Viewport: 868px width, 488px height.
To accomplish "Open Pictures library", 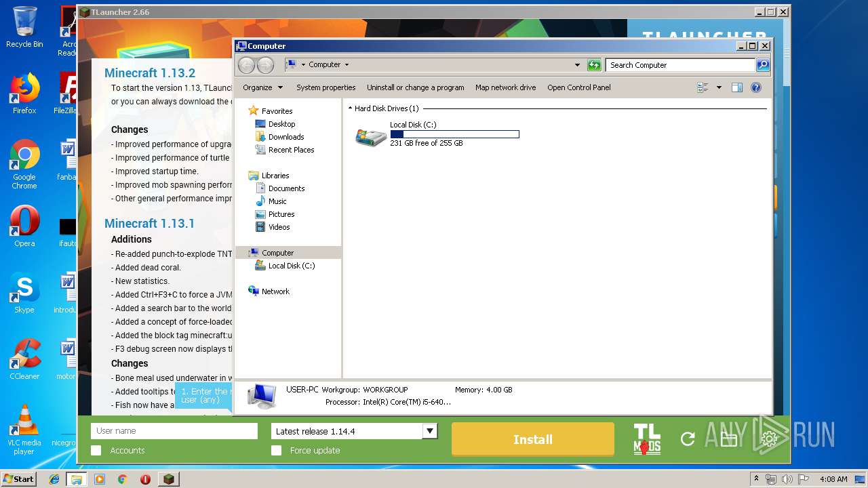I will click(x=281, y=214).
